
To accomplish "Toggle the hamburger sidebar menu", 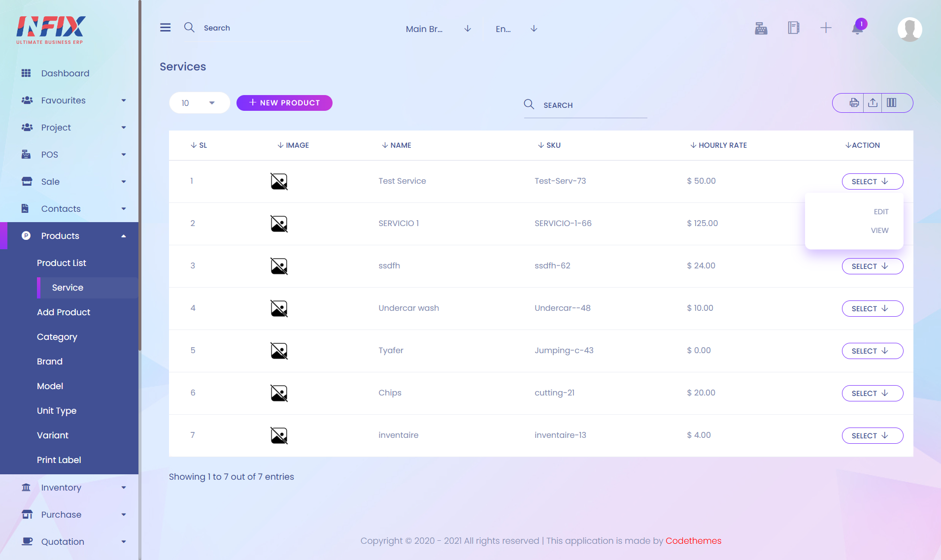I will coord(165,28).
